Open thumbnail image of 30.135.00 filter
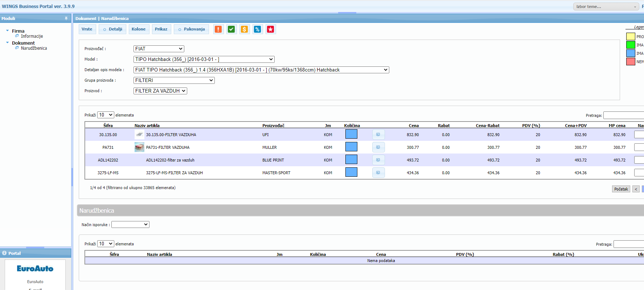Viewport: 644px width, 290px height. pyautogui.click(x=139, y=135)
